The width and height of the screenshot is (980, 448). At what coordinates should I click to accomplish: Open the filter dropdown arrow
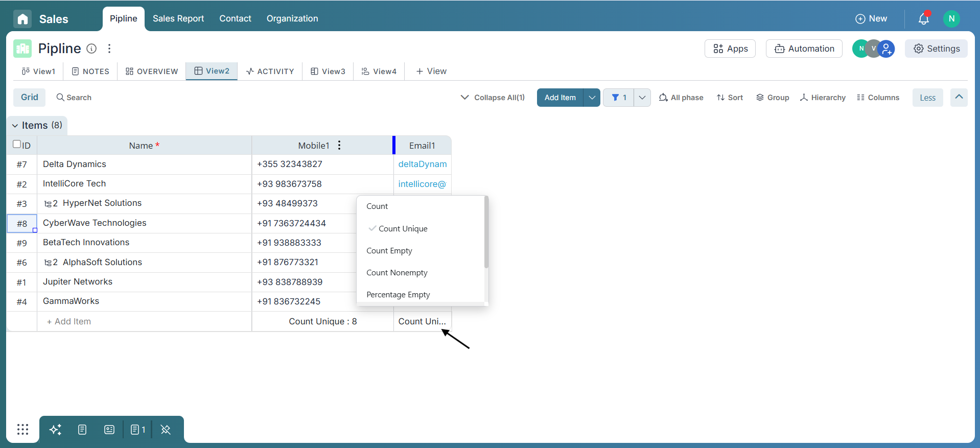point(642,98)
